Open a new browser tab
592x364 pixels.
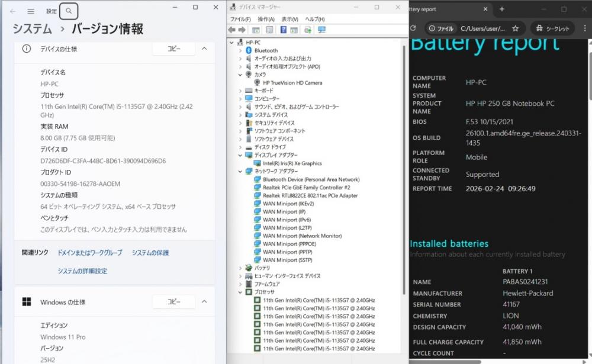[502, 9]
